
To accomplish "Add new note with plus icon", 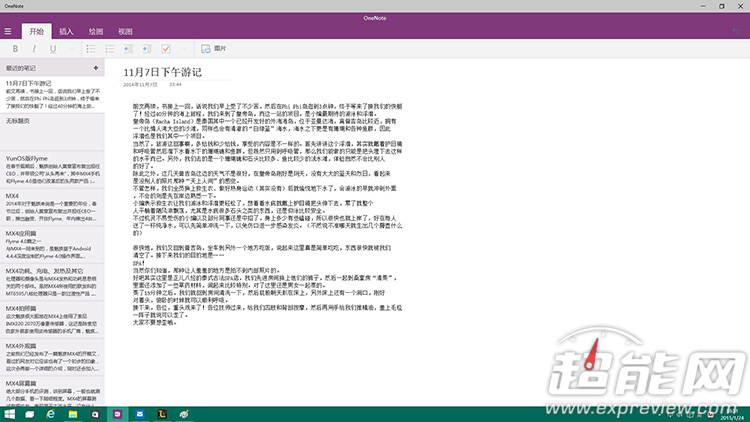I will coord(96,68).
